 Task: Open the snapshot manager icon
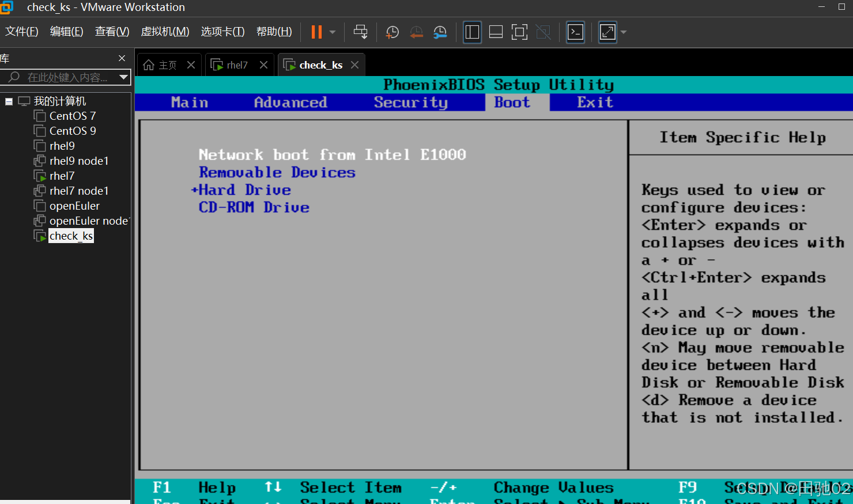pos(440,32)
